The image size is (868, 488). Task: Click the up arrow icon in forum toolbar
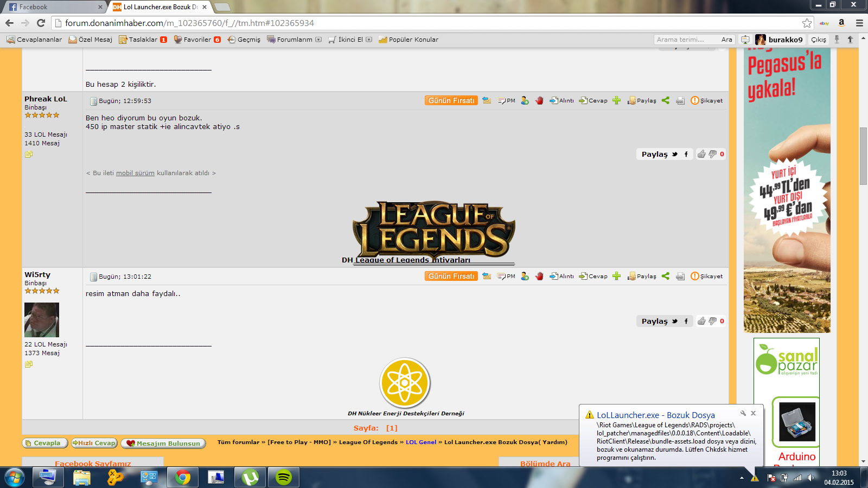click(850, 40)
